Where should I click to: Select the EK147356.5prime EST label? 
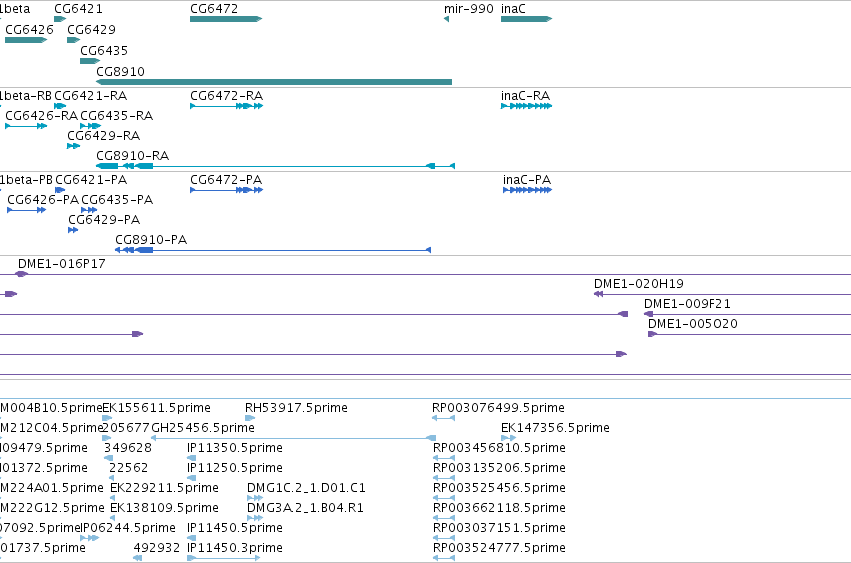555,428
